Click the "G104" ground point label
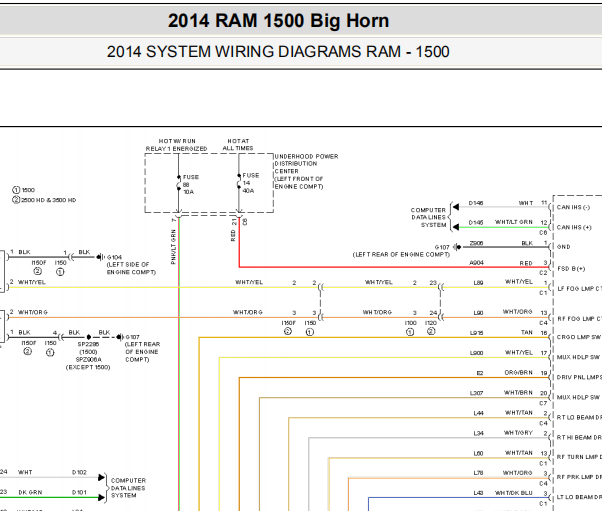The height and width of the screenshot is (511, 602). pyautogui.click(x=114, y=257)
